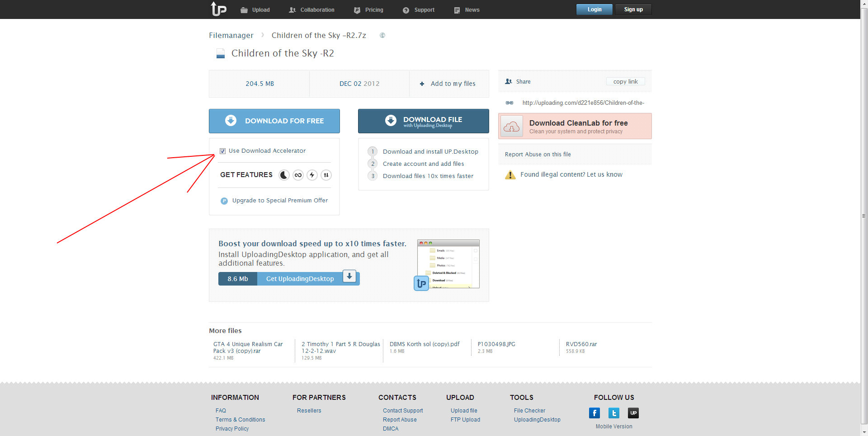
Task: Report Abuse on this file
Action: [x=538, y=155]
